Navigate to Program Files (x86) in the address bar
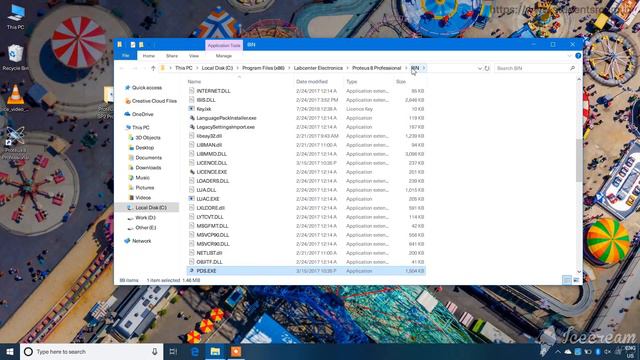The height and width of the screenshot is (360, 640). pyautogui.click(x=263, y=68)
